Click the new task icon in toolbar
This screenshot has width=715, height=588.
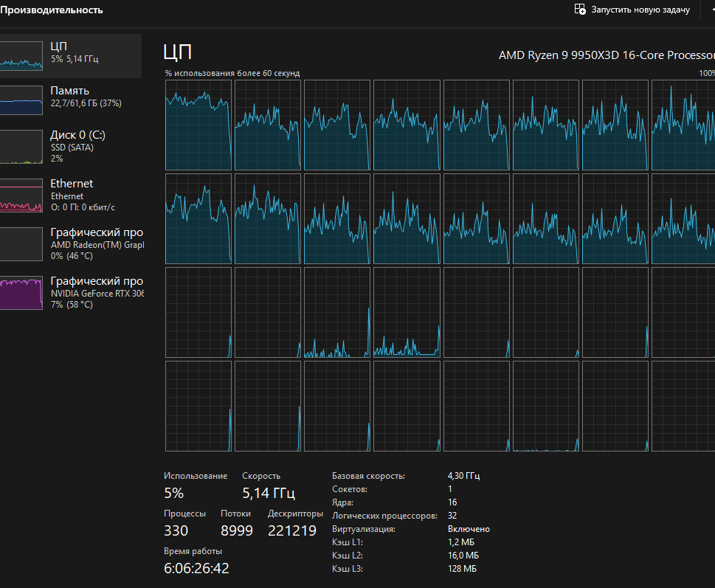point(580,10)
